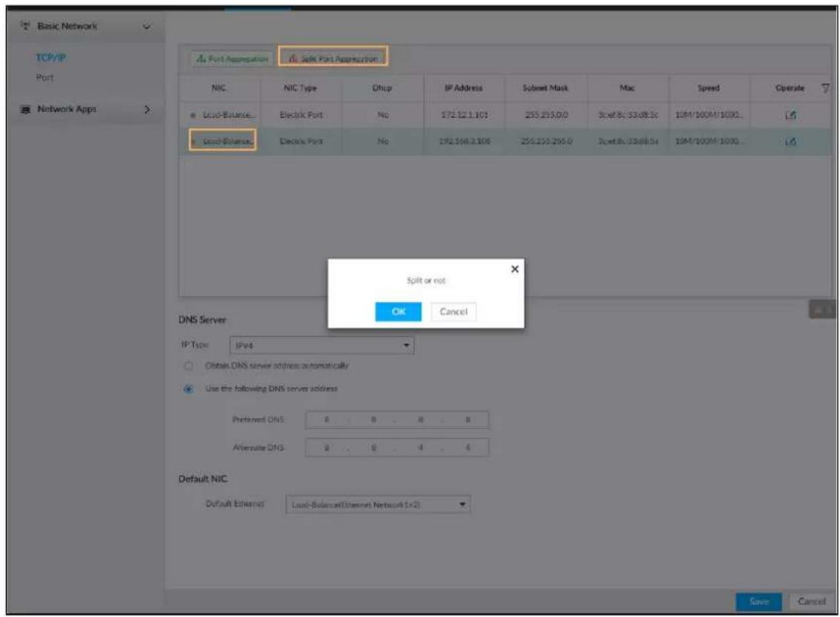This screenshot has height=617, width=840.
Task: Open the edit icon for 172.12.1.101 row
Action: pyautogui.click(x=790, y=115)
